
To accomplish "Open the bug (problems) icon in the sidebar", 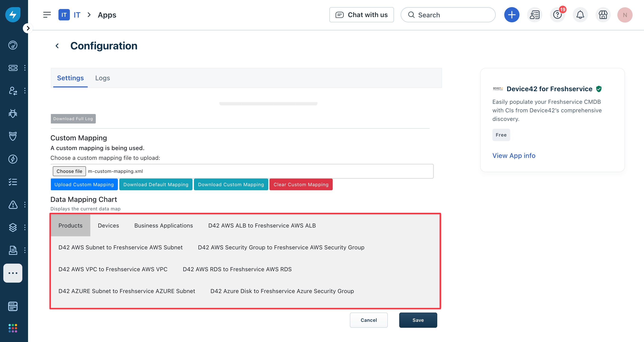I will pos(13,114).
